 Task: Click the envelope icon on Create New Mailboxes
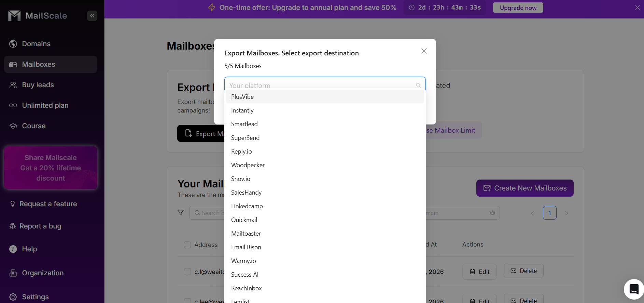[487, 188]
